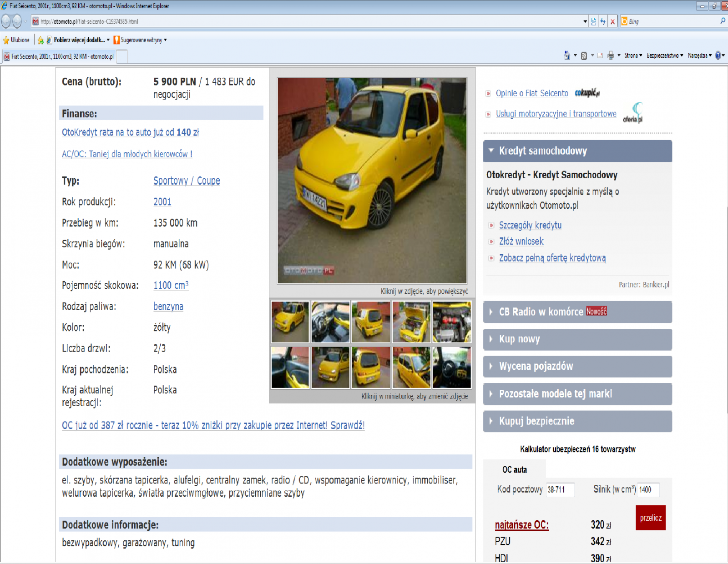728x564 pixels.
Task: Expand the Wycena pojazdów section
Action: click(577, 367)
